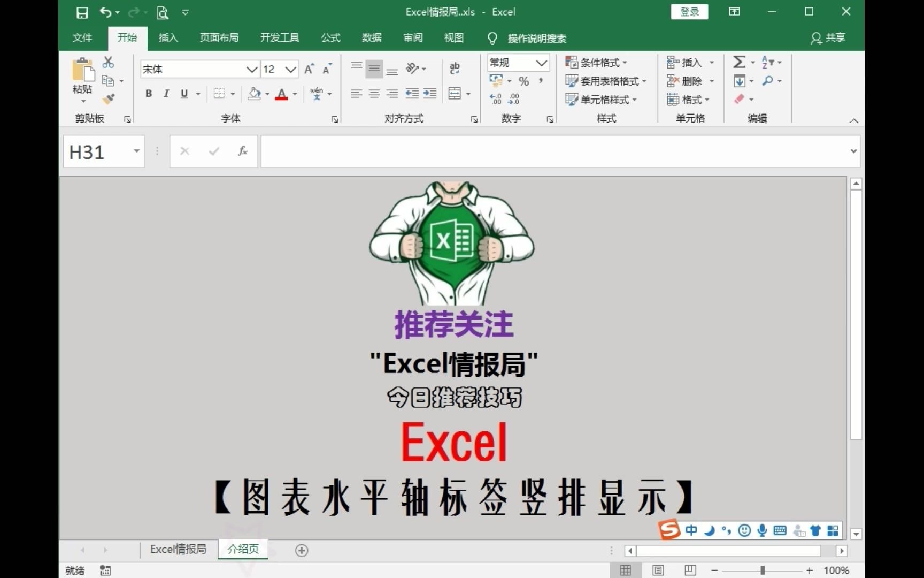924x578 pixels.
Task: Open the 文件 File menu
Action: click(82, 37)
